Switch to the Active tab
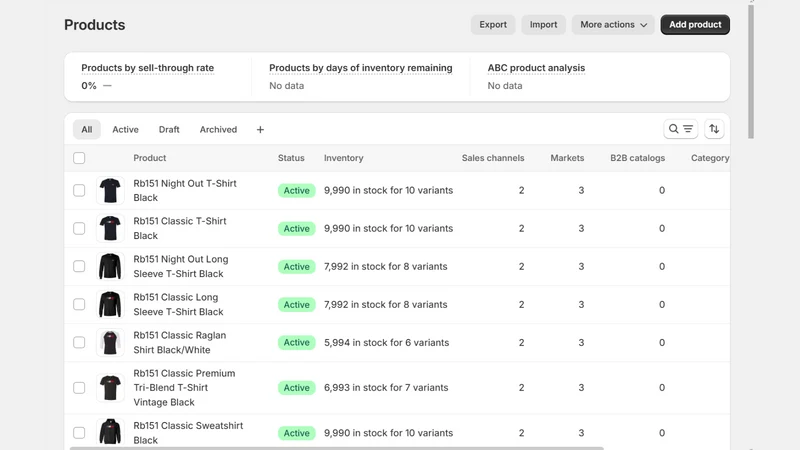The width and height of the screenshot is (800, 450). (x=126, y=130)
